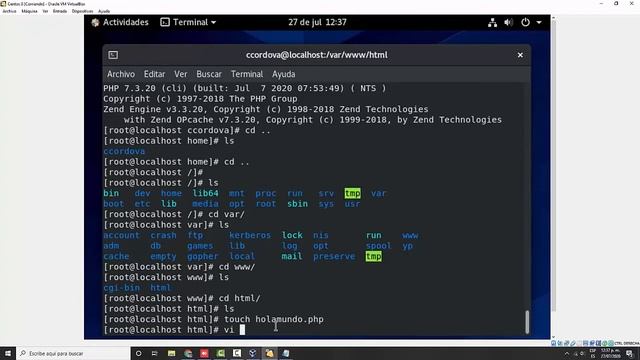The width and height of the screenshot is (640, 360).
Task: Open VirtualBox Dispositivos menu
Action: click(x=82, y=11)
